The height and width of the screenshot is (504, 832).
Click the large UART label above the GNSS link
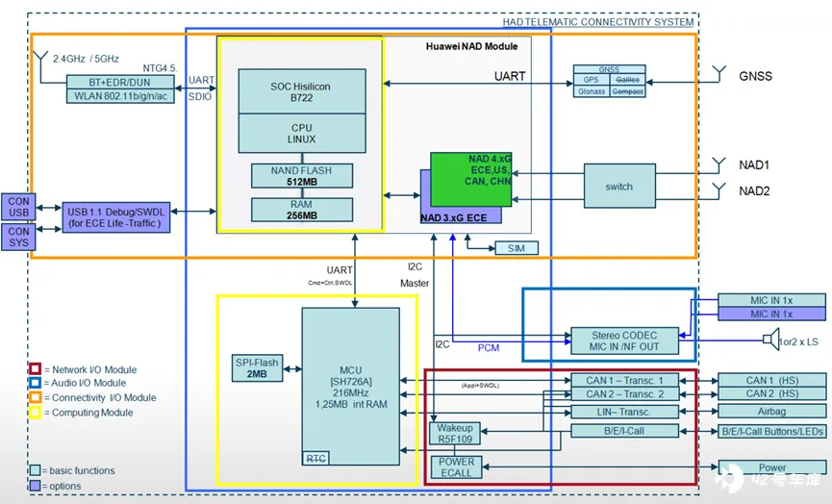(x=510, y=76)
